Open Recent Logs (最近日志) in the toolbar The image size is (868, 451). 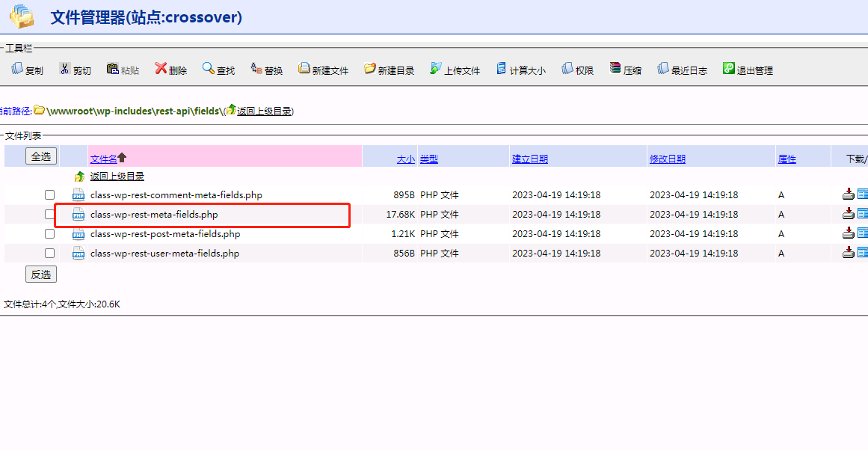coord(663,69)
